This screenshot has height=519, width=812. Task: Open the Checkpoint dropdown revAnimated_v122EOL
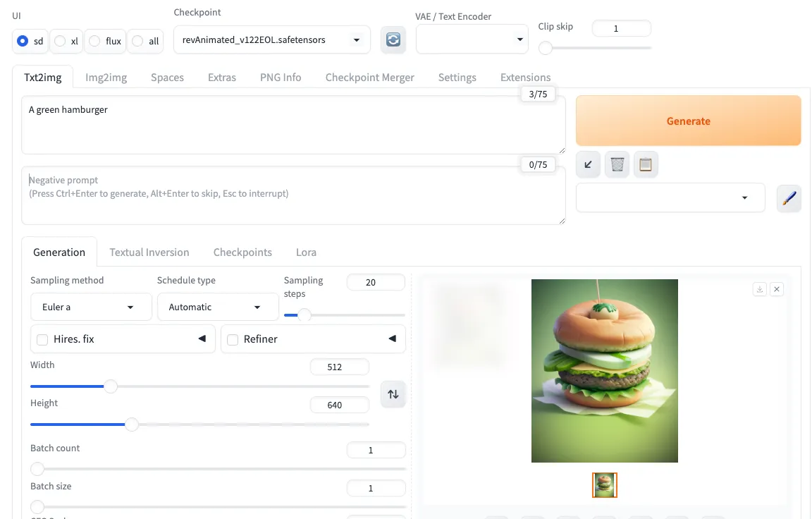[x=272, y=40]
